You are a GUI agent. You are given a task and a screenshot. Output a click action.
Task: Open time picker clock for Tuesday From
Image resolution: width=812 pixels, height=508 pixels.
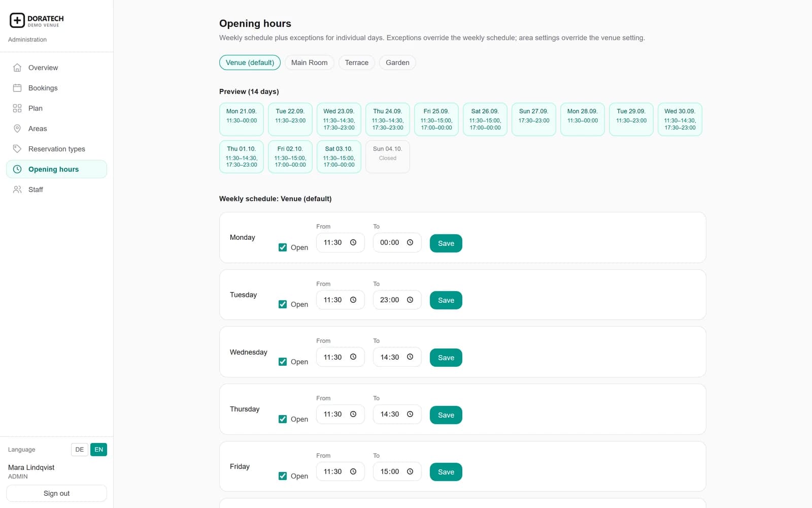pos(353,300)
